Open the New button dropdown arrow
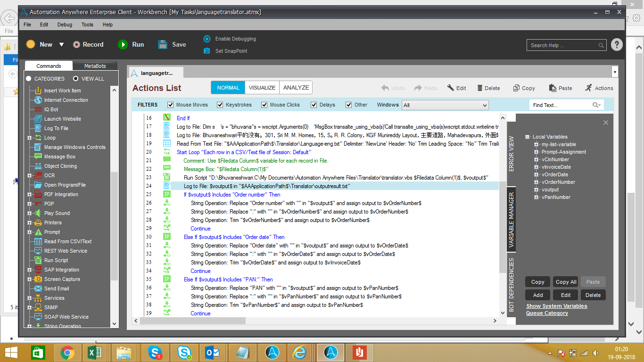644x362 pixels. point(61,45)
